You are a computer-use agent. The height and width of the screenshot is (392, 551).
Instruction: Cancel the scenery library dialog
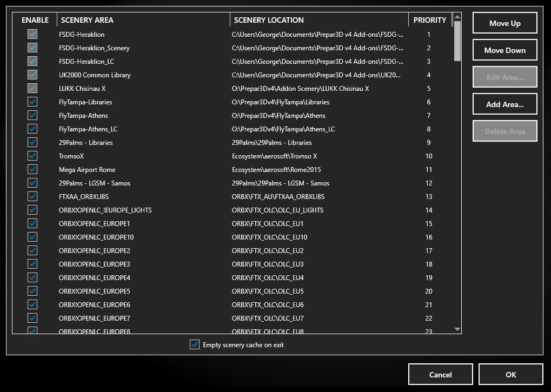point(440,374)
